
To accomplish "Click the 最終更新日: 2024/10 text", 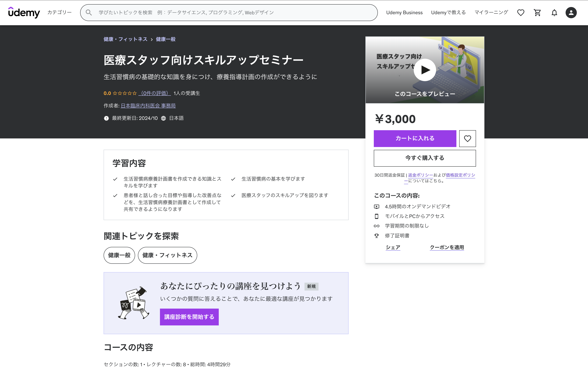I will pyautogui.click(x=135, y=118).
